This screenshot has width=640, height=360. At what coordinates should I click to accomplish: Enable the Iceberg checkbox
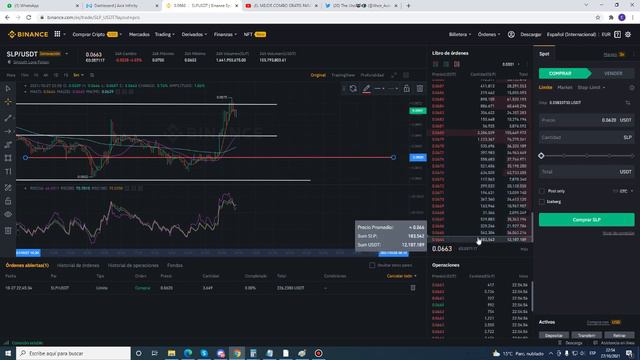(542, 202)
